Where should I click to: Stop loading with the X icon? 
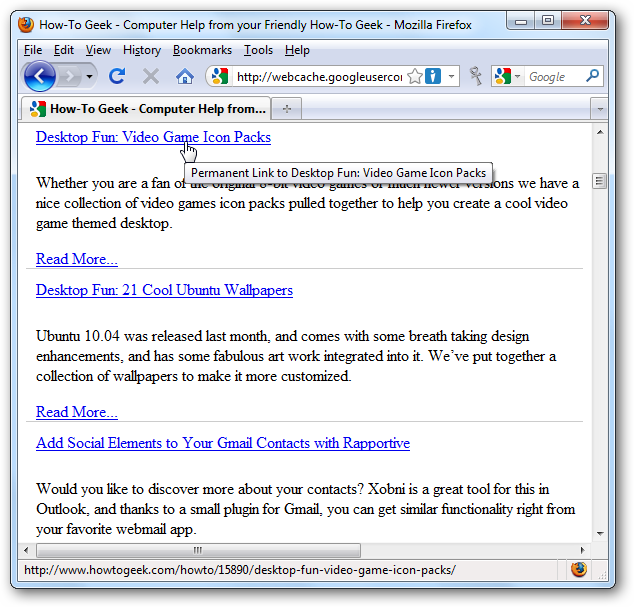point(151,76)
